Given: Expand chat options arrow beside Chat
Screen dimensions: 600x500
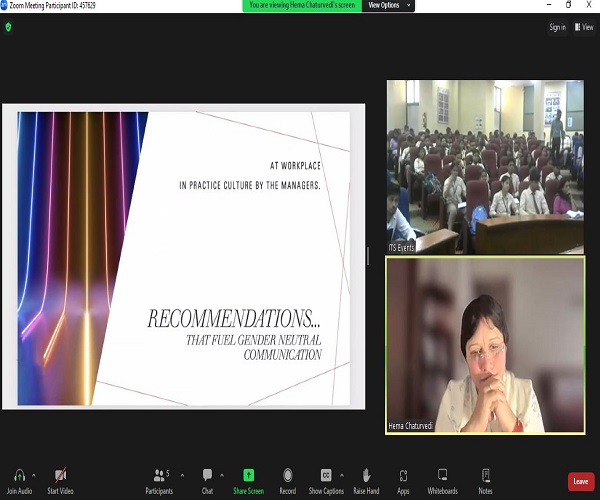Looking at the screenshot, I should [x=222, y=476].
